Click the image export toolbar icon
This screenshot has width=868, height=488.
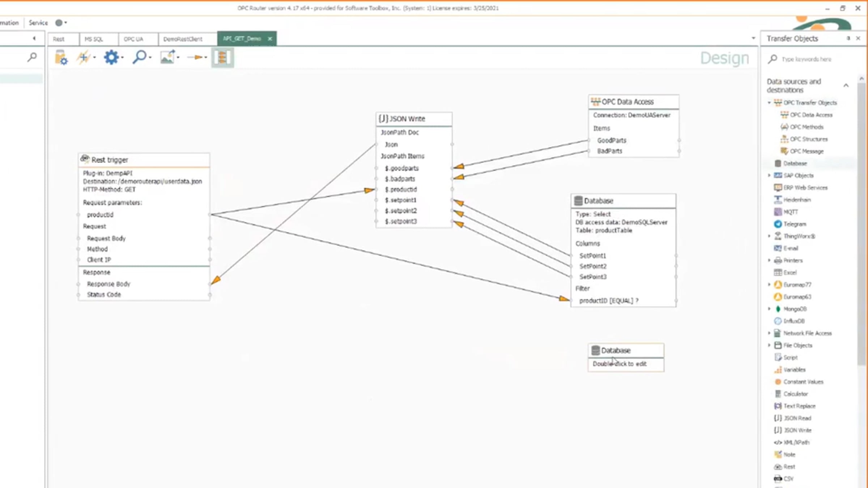pyautogui.click(x=167, y=57)
